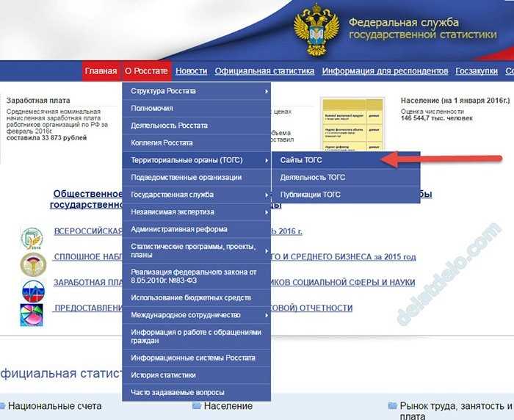Click the 146 544,7 тыс. человек value
The width and height of the screenshot is (514, 420).
pos(437,118)
